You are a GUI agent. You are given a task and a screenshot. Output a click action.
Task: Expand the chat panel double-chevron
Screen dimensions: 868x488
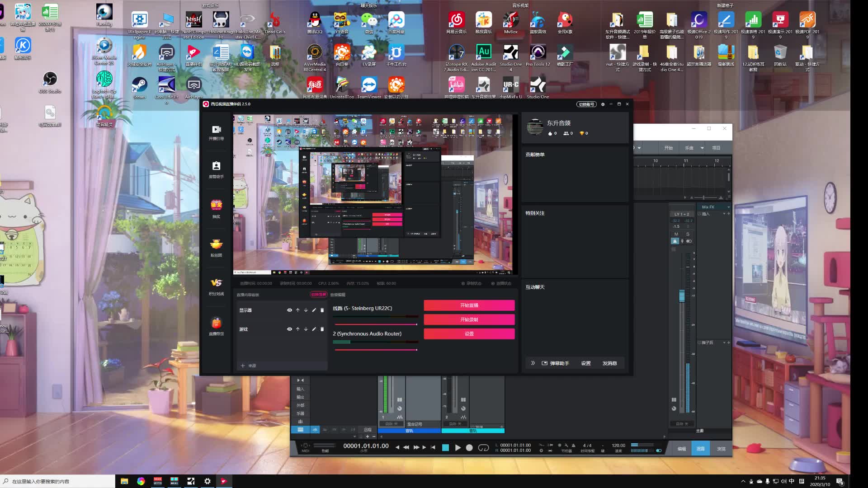(x=533, y=363)
